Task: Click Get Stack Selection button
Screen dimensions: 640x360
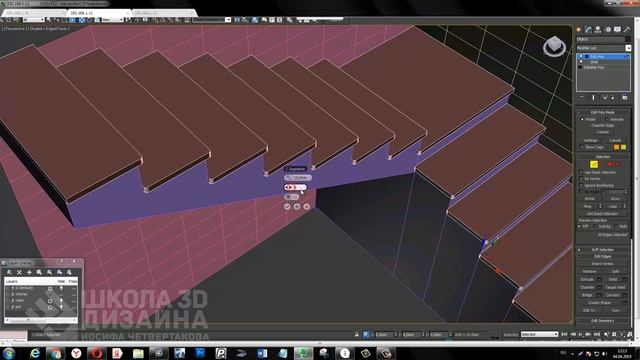Action: (602, 213)
